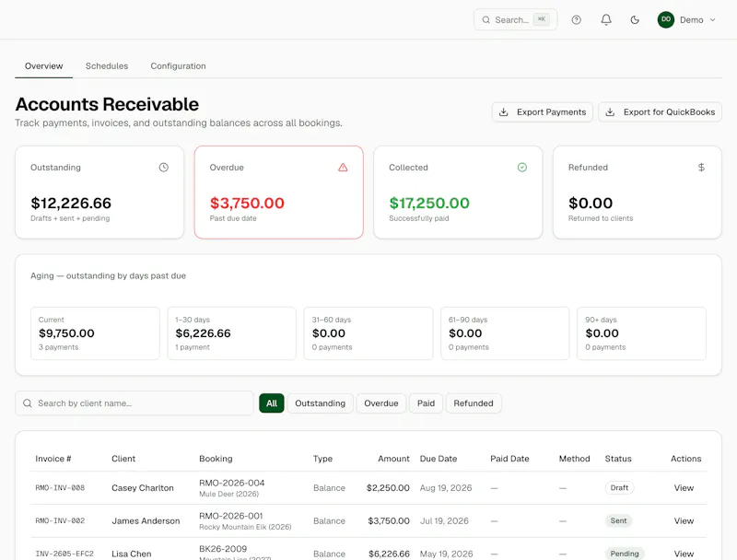
Task: Click the magnifier in client search box
Action: click(x=28, y=403)
